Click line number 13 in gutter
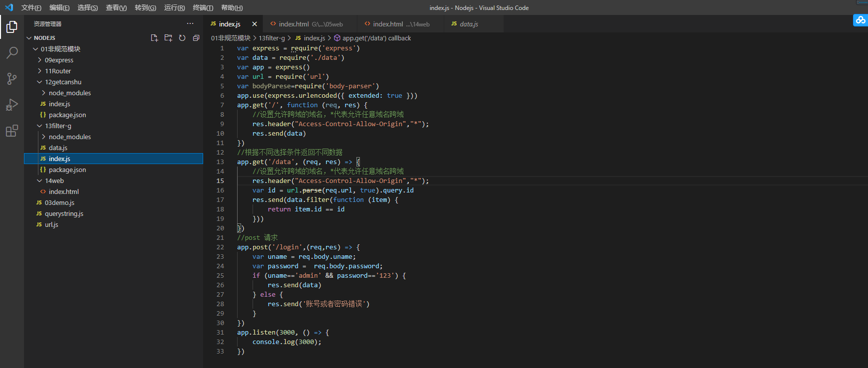 coord(220,162)
